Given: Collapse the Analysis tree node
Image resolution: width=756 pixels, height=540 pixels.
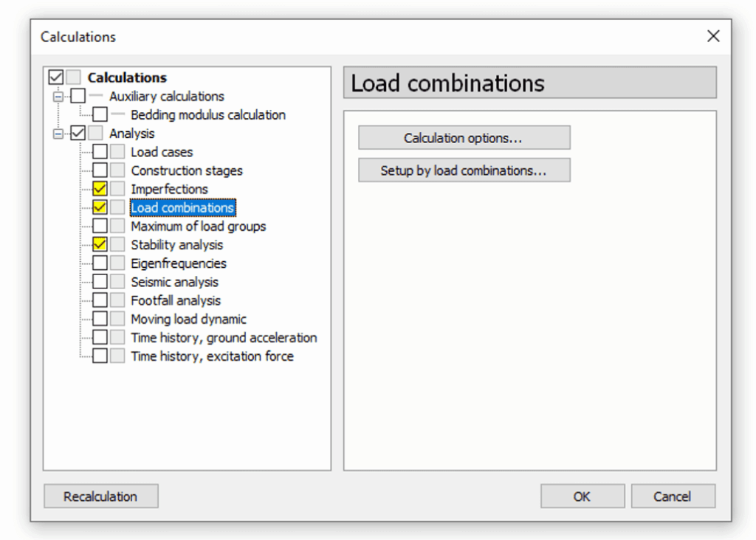Looking at the screenshot, I should [x=58, y=134].
